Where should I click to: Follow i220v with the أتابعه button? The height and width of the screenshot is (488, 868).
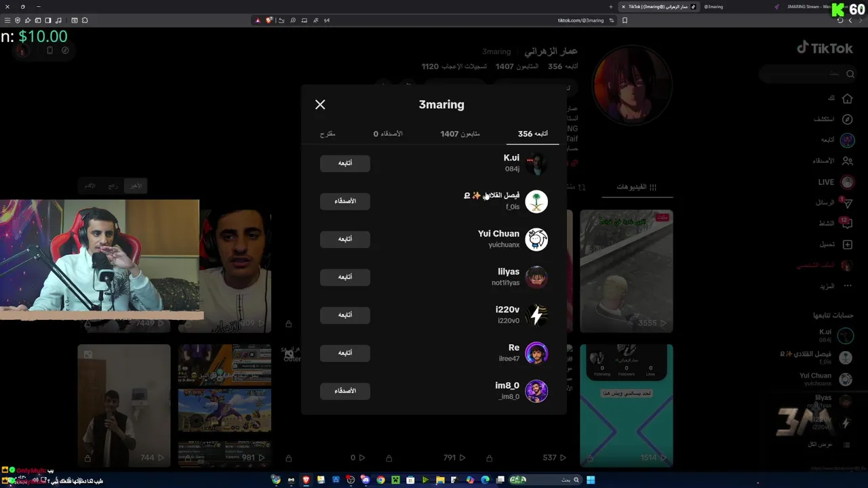tap(345, 315)
